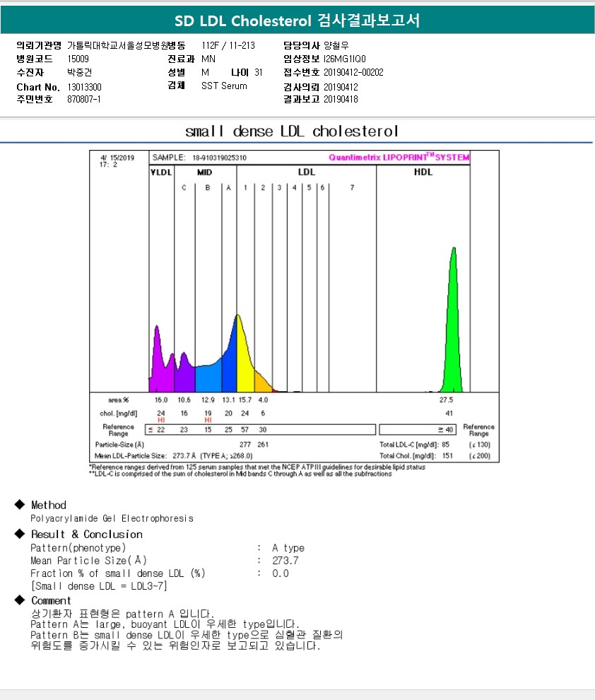Select the HDL column header
The height and width of the screenshot is (700, 595).
[x=423, y=172]
